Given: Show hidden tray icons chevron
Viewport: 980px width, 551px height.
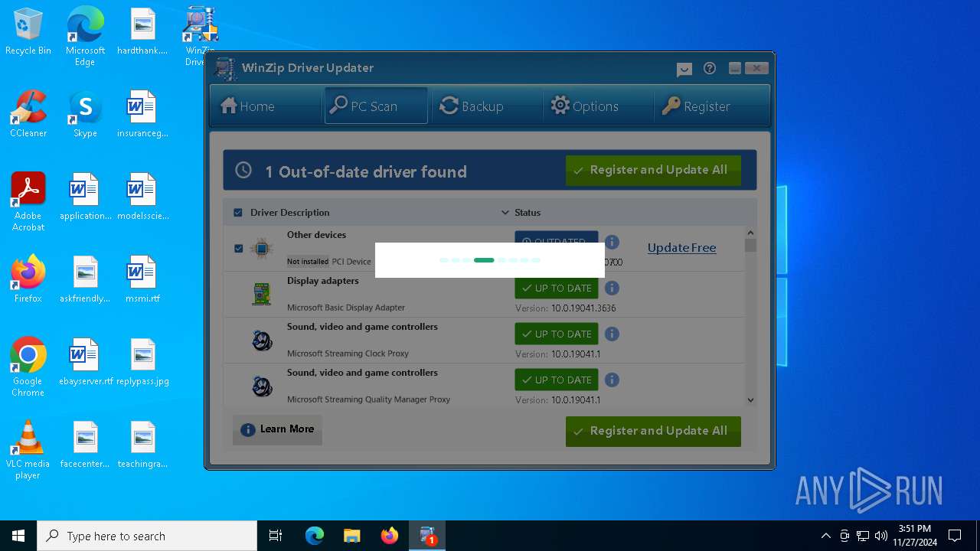Looking at the screenshot, I should click(x=825, y=536).
